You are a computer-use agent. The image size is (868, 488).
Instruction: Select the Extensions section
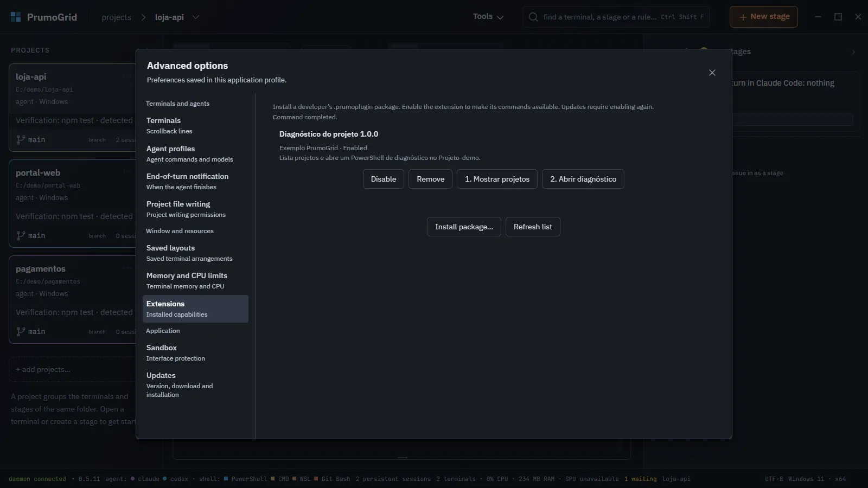click(x=195, y=309)
